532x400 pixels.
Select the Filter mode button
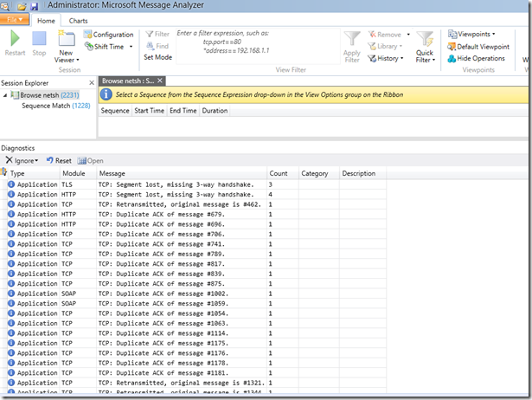click(157, 34)
